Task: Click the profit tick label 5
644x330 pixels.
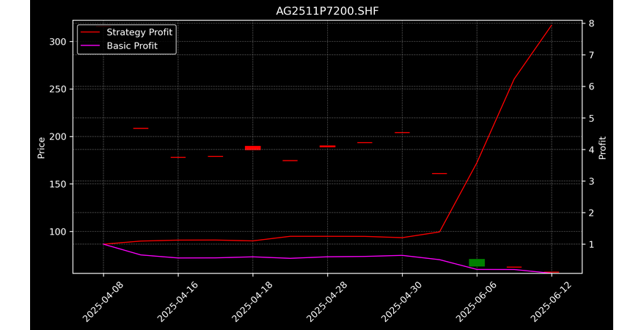Action: (x=591, y=118)
